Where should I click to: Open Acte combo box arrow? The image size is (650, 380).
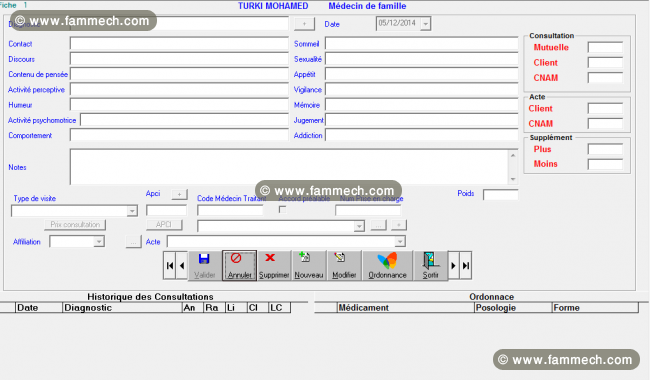click(400, 241)
